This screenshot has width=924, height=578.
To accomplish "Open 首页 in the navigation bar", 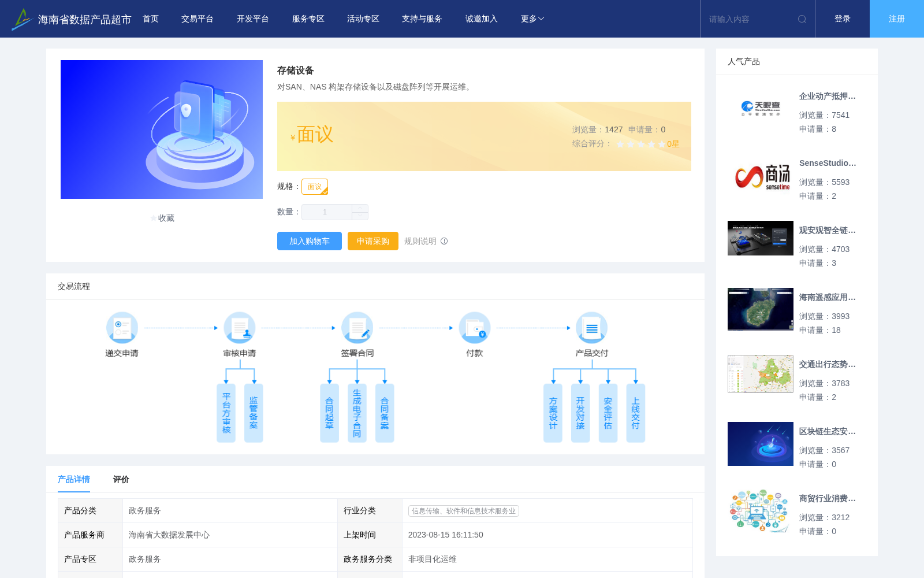I will click(151, 19).
